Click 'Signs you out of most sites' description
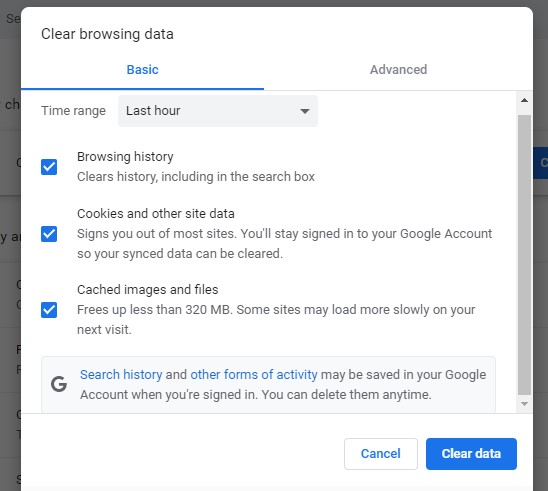This screenshot has width=548, height=491. [x=284, y=244]
